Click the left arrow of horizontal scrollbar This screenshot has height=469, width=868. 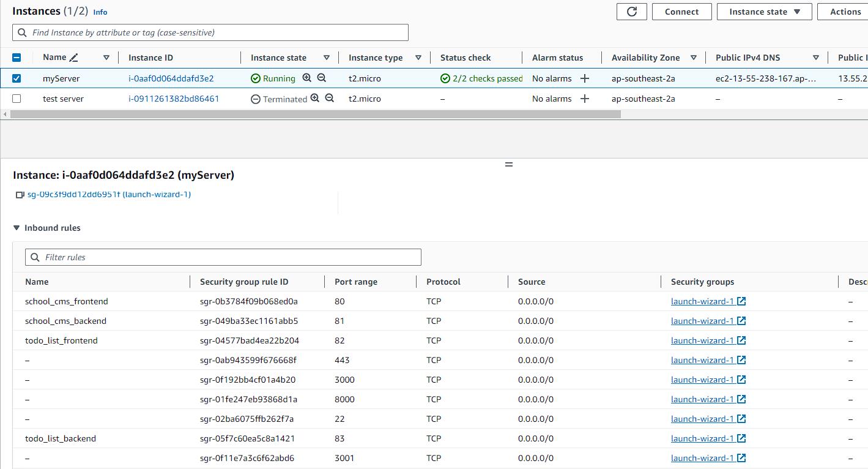click(6, 114)
